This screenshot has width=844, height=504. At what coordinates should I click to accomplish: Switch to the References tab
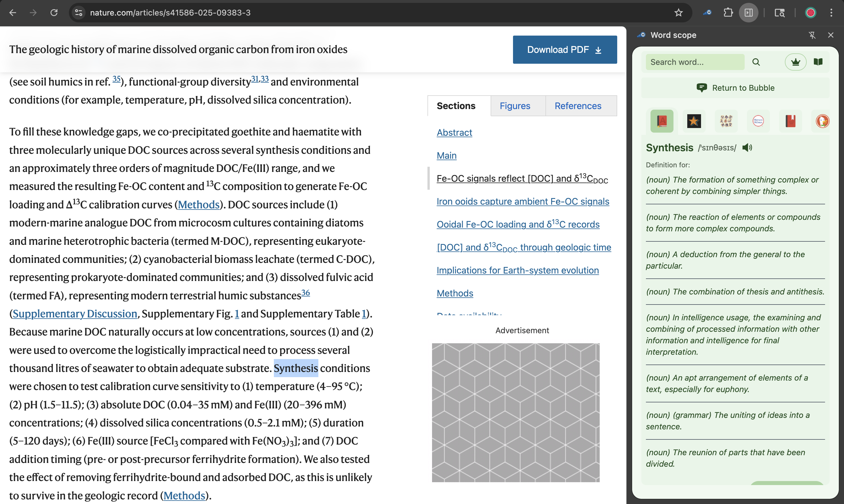pos(578,106)
